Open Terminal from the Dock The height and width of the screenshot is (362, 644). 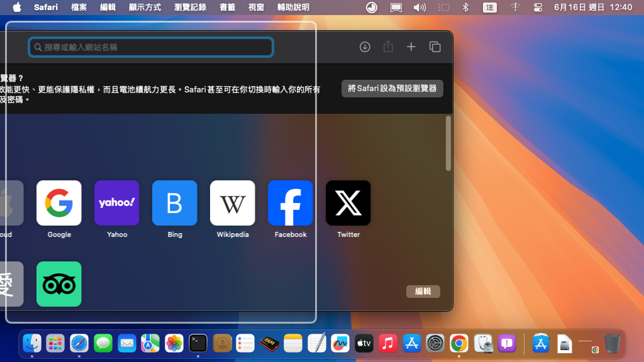pyautogui.click(x=198, y=343)
